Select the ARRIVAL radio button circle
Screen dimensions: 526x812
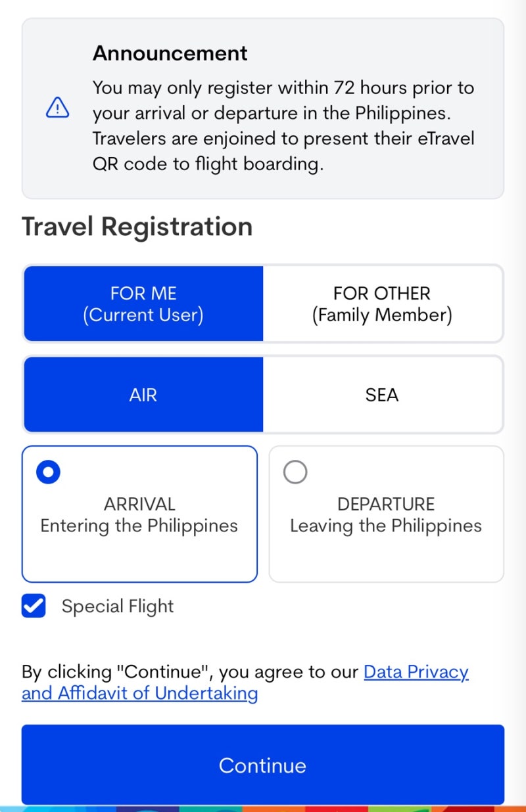(48, 472)
